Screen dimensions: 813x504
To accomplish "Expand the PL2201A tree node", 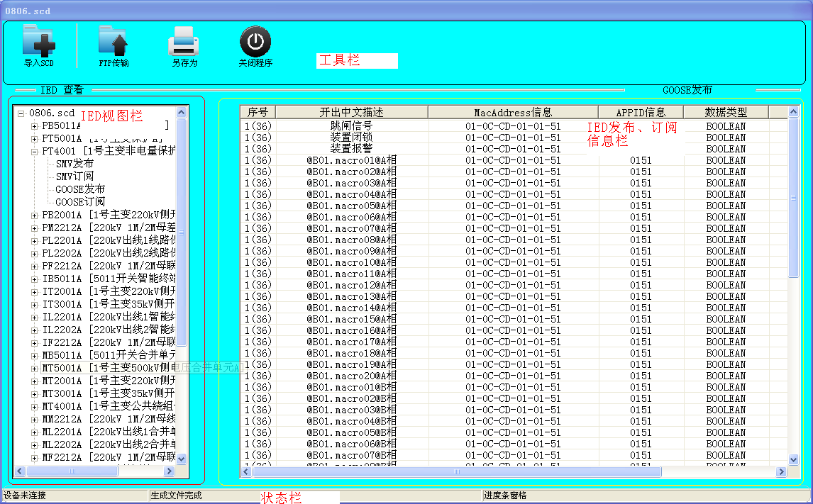I will click(x=34, y=241).
